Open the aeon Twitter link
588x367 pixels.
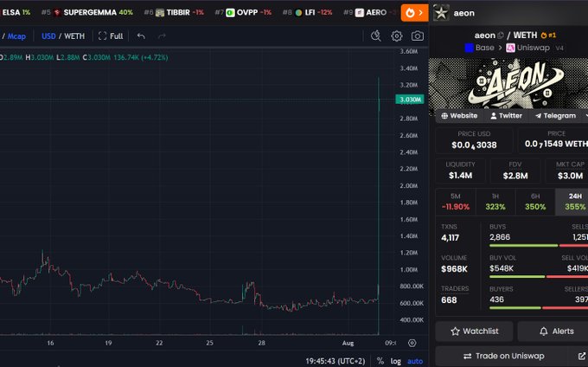tap(506, 116)
